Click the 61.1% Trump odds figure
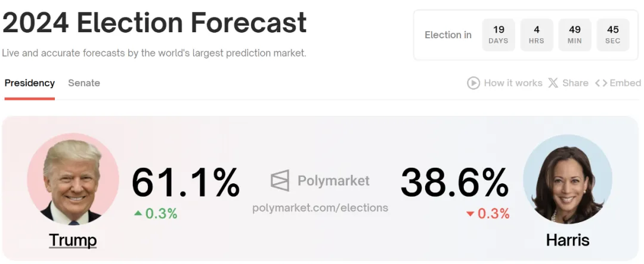Screen dimensions: 644x264 click(185, 182)
